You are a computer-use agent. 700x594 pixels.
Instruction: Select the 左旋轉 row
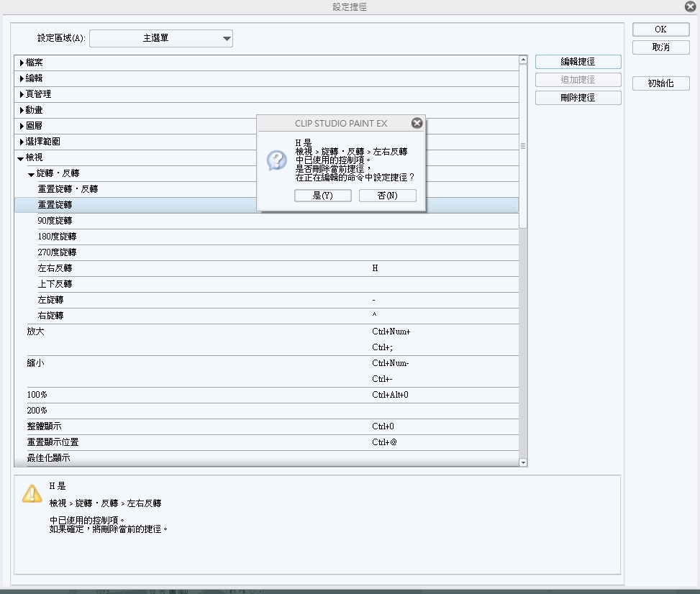click(266, 300)
